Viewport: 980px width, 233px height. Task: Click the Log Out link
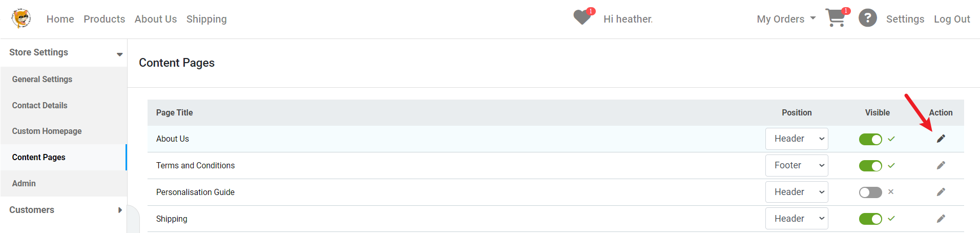(952, 19)
